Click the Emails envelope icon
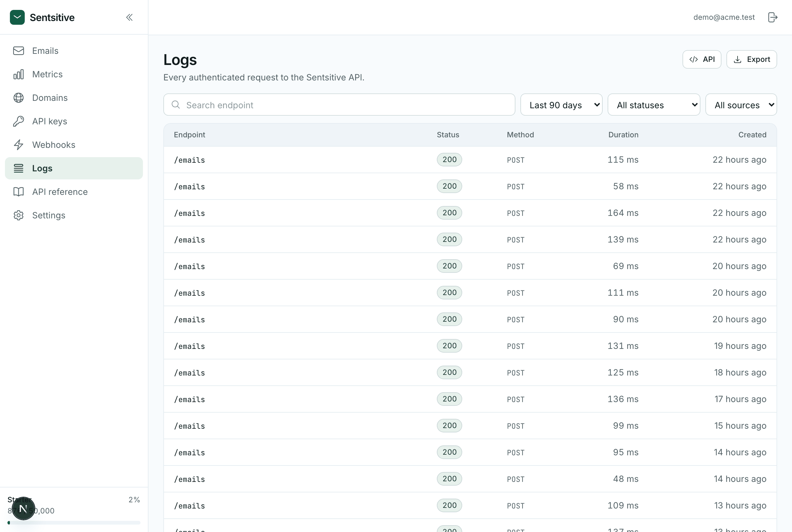The image size is (792, 532). pos(19,51)
